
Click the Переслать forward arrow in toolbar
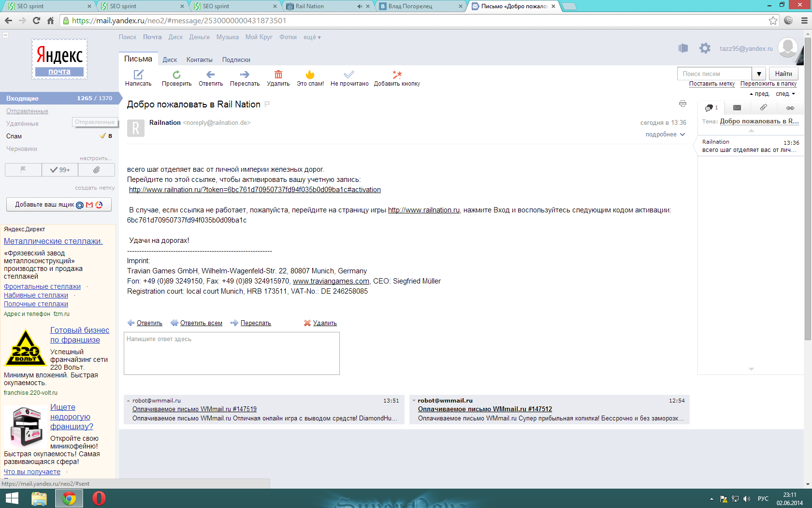pos(245,75)
